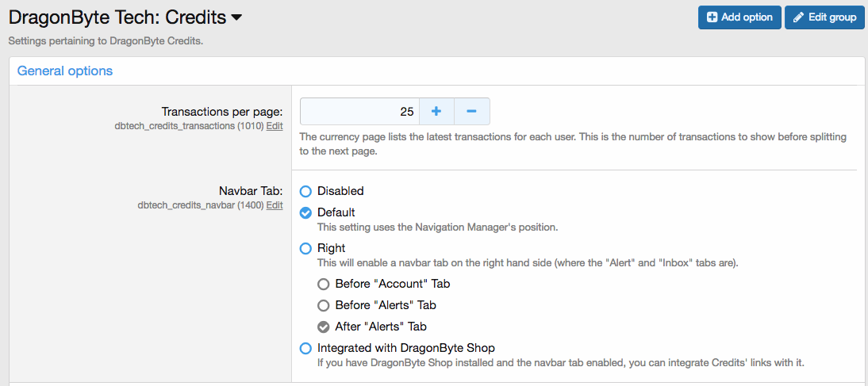The image size is (868, 386).
Task: Open the General options section header
Action: coord(65,71)
